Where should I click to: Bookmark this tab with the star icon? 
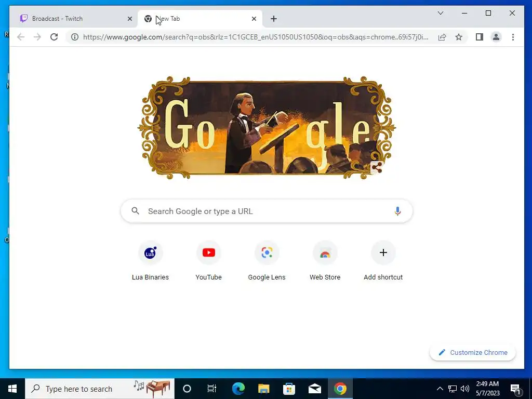[x=459, y=37]
